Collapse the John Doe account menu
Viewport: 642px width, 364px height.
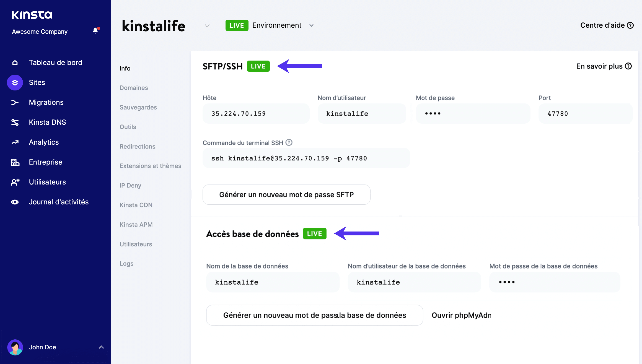coord(101,347)
